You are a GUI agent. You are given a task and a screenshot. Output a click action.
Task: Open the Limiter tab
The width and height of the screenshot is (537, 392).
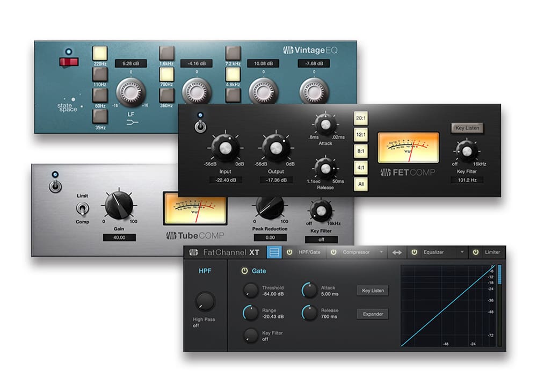[492, 252]
